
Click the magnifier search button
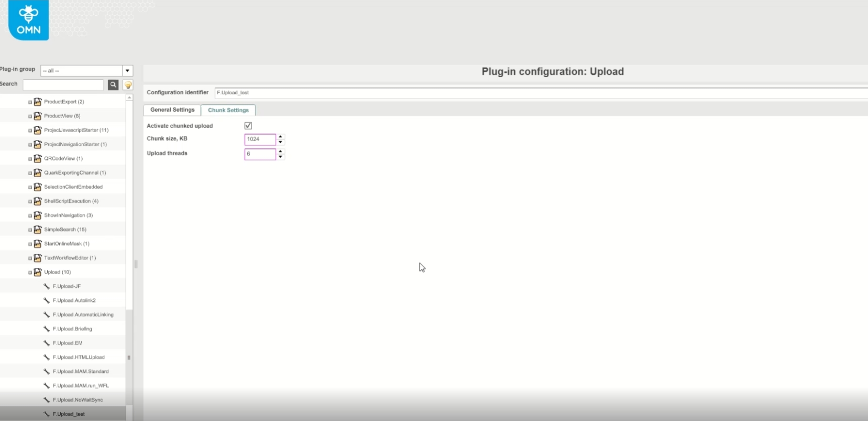pyautogui.click(x=113, y=85)
